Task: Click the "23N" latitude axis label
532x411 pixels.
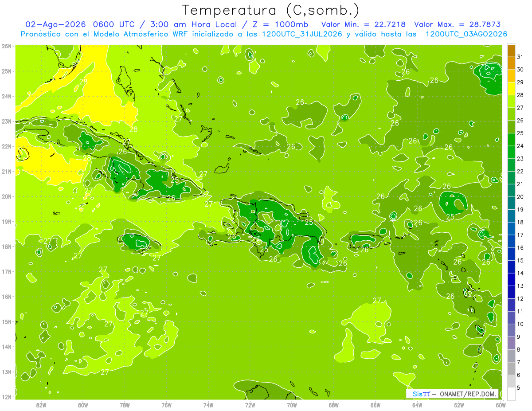Action: [7, 121]
